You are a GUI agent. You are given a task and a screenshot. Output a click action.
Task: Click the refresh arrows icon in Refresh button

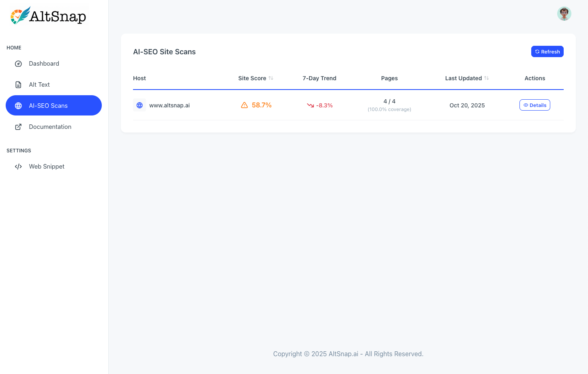[537, 51]
